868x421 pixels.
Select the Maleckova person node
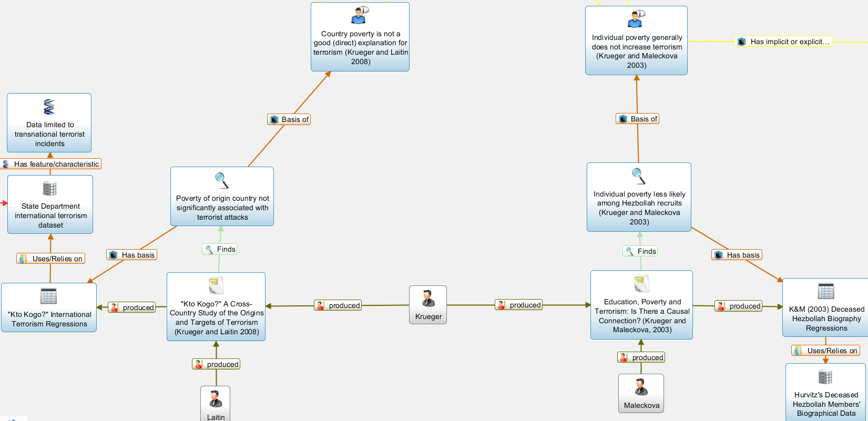click(641, 394)
